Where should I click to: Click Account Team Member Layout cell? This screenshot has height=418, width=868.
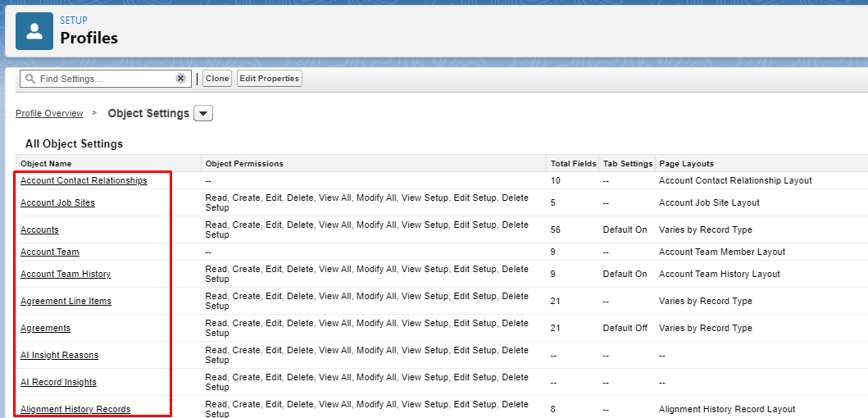coord(722,252)
